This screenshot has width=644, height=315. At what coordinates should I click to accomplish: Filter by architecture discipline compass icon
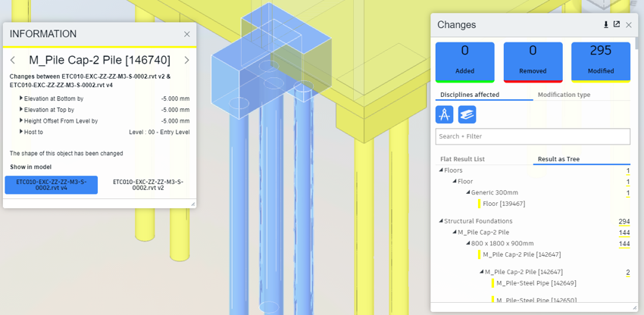coord(445,114)
